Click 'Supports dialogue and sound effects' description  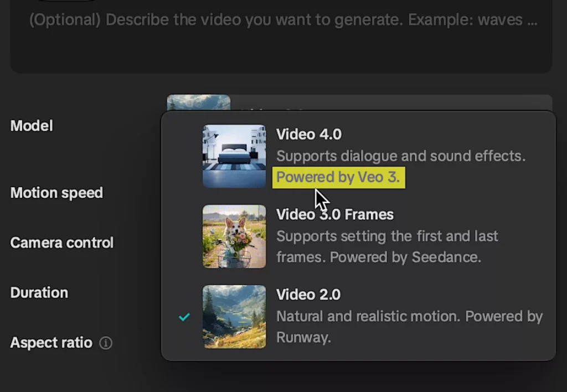tap(400, 156)
